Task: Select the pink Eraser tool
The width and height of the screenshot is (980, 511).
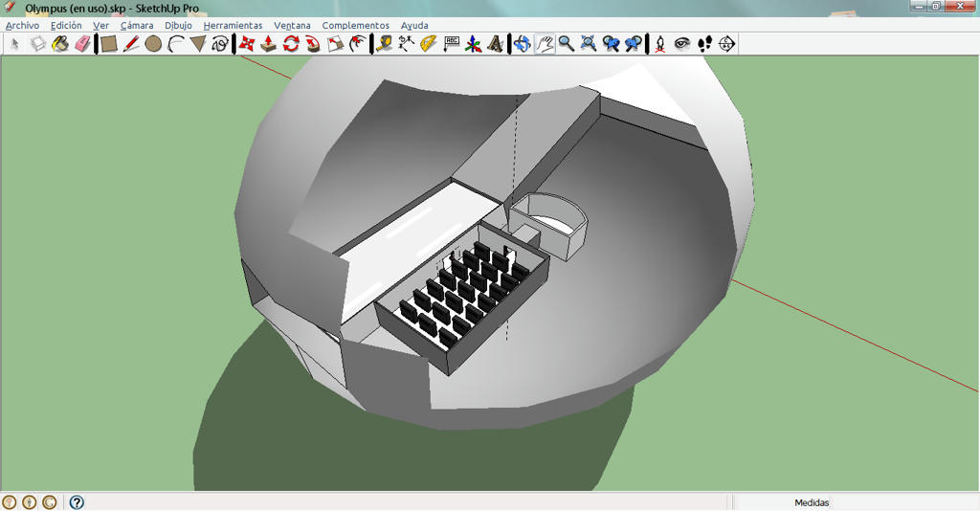Action: [x=82, y=44]
